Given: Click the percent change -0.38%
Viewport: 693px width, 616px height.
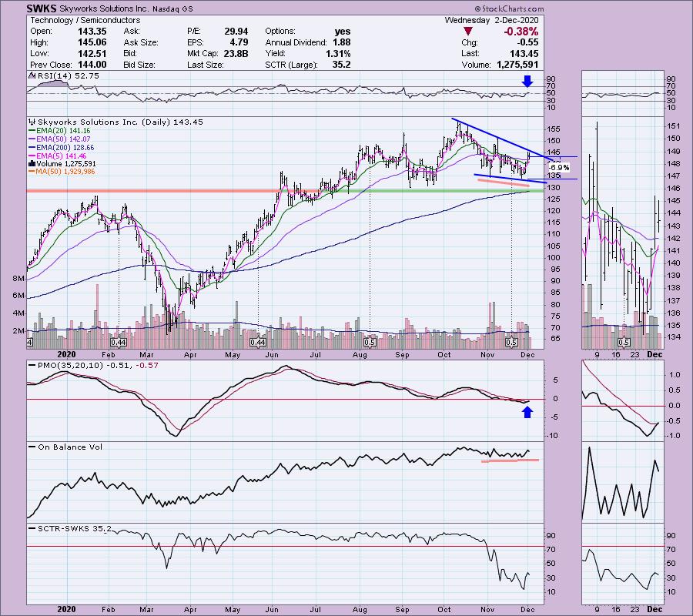Looking at the screenshot, I should pyautogui.click(x=521, y=32).
